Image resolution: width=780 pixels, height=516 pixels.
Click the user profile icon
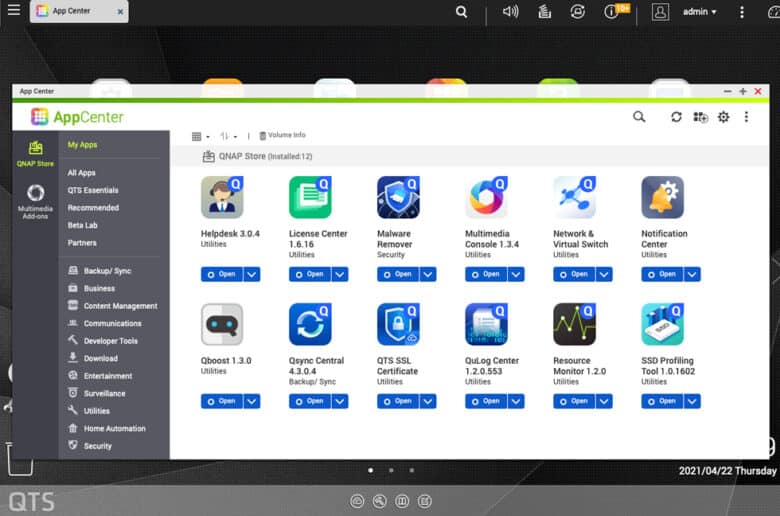pos(660,11)
